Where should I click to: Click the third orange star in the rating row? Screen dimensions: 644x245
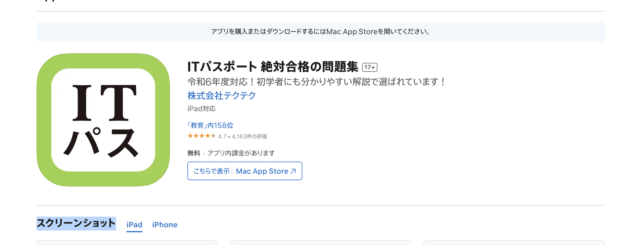(202, 136)
